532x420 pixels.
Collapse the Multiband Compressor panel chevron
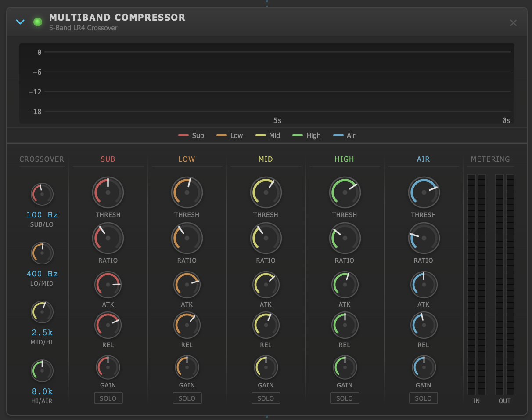tap(20, 22)
